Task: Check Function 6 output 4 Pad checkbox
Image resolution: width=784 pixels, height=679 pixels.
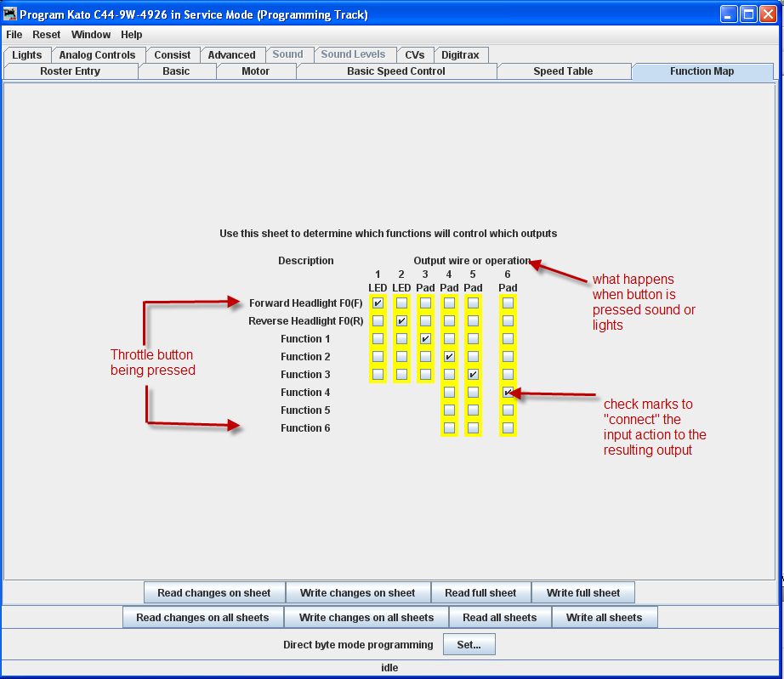Action: tap(449, 427)
